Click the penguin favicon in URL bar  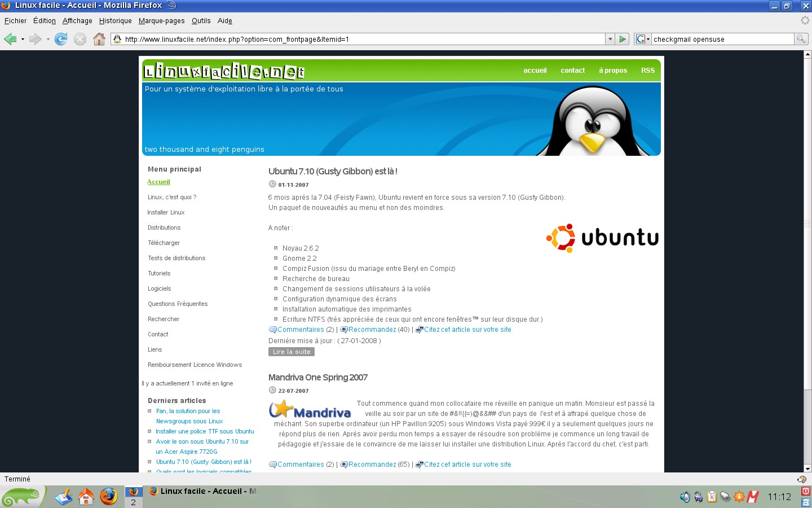click(x=117, y=39)
